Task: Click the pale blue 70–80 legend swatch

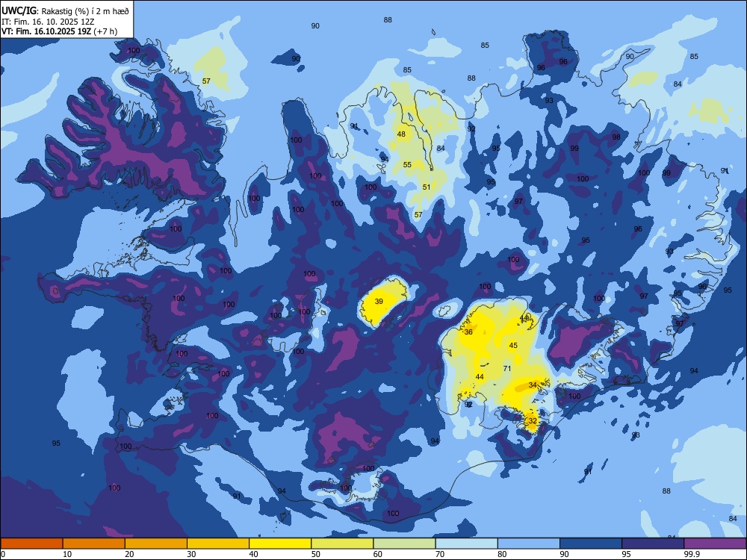Action: tap(466, 544)
